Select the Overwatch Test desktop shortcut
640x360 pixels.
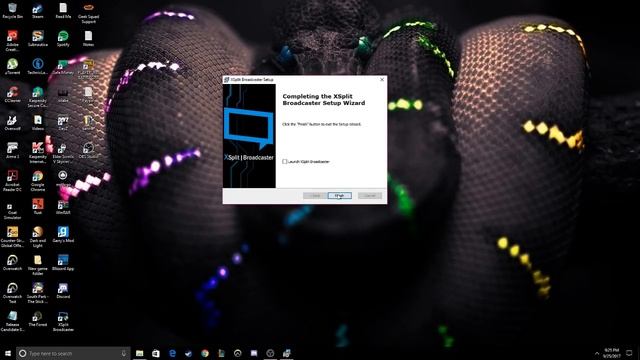coord(12,293)
